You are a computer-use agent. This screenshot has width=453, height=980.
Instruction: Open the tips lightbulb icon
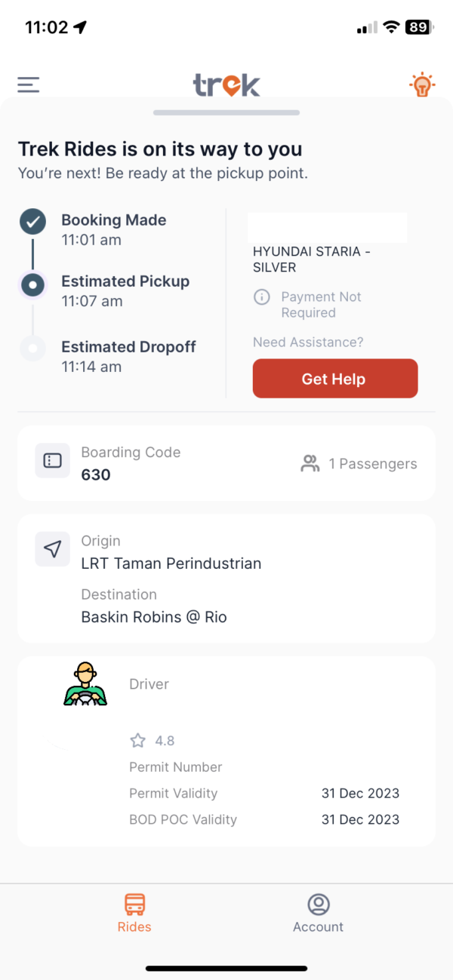click(422, 84)
